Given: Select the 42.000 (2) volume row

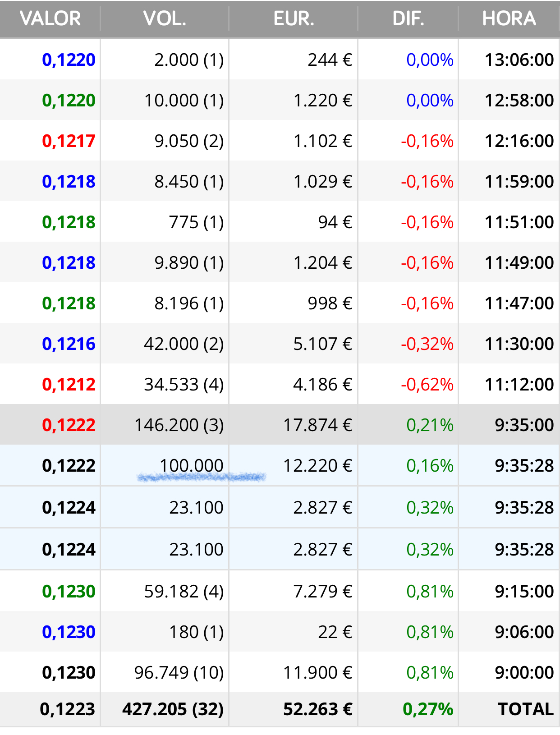Looking at the screenshot, I should (x=280, y=344).
